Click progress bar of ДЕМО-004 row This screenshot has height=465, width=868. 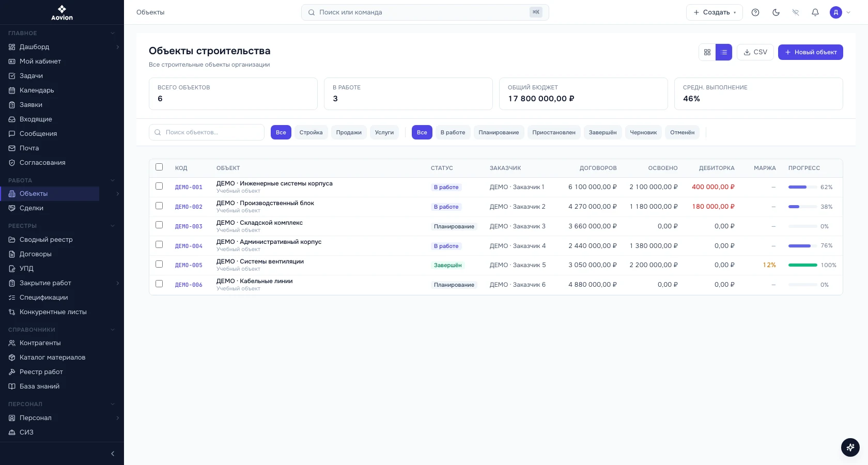tap(802, 246)
